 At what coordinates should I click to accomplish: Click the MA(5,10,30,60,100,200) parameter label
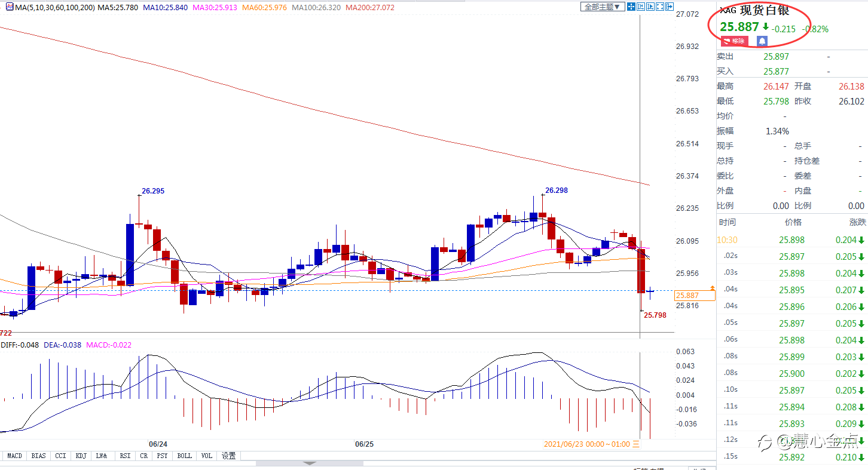click(54, 8)
